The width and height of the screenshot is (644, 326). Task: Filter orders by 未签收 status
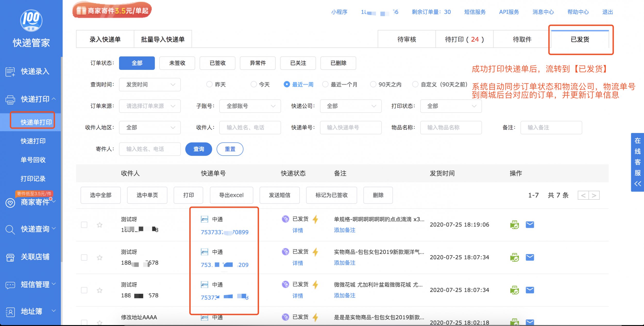click(177, 63)
